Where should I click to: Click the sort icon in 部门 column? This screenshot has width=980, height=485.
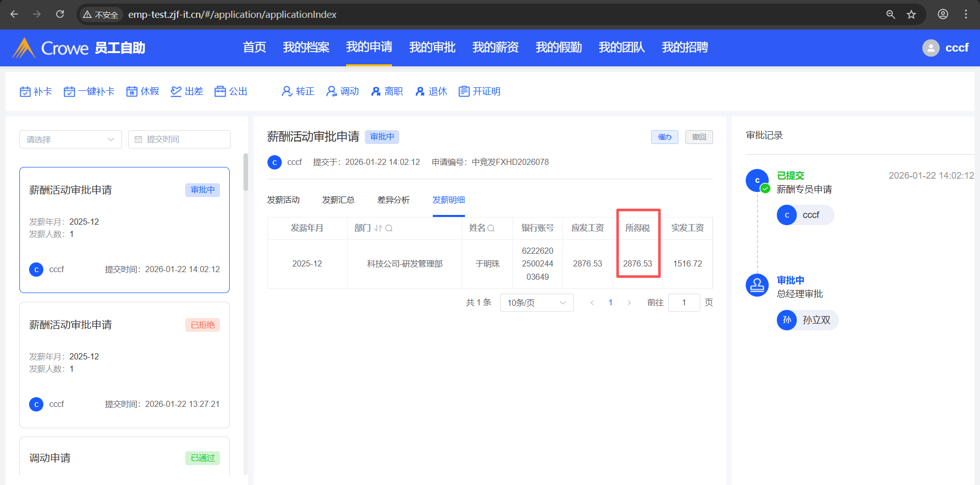coord(378,228)
